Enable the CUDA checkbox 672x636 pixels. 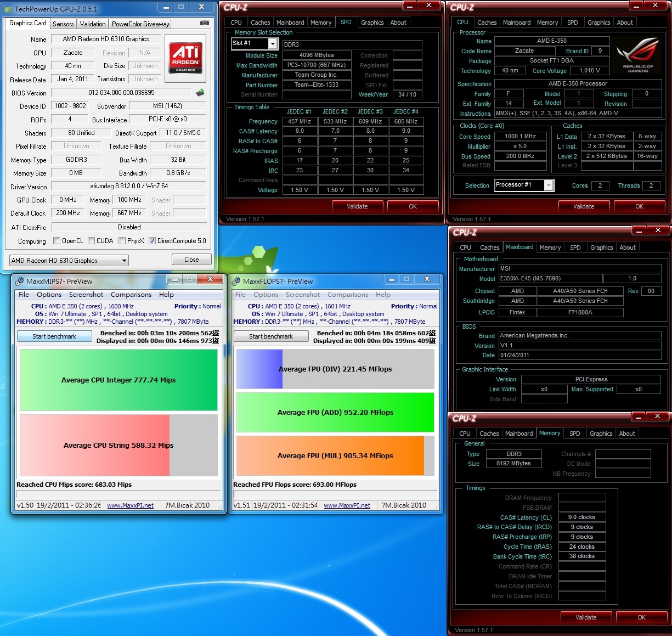(x=91, y=241)
